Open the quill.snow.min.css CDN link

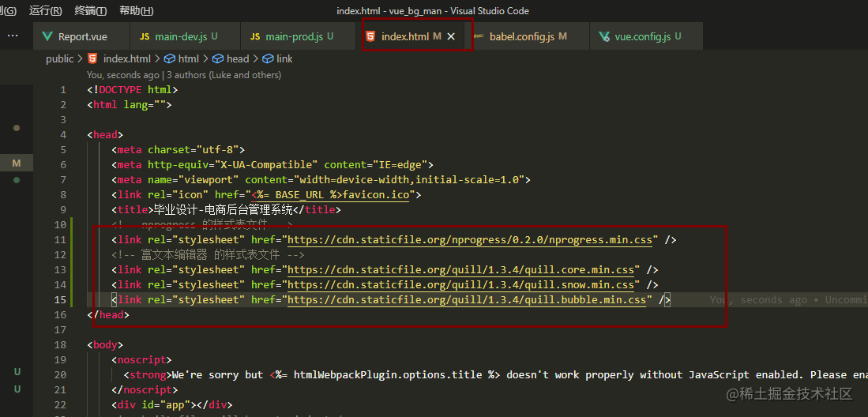(460, 284)
